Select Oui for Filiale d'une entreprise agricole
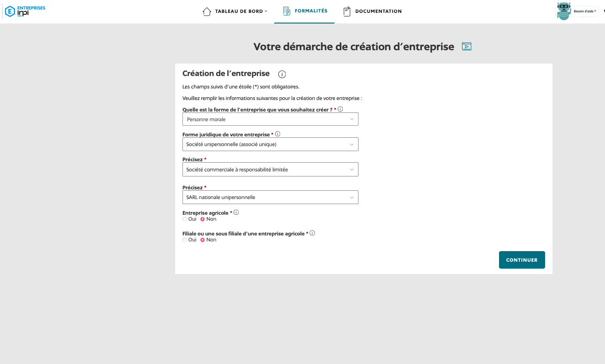The image size is (605, 364). click(185, 240)
